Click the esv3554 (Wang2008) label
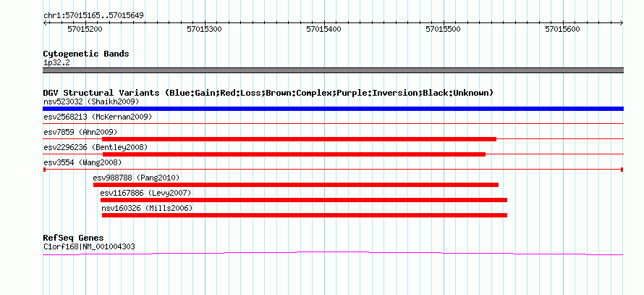 pyautogui.click(x=82, y=162)
